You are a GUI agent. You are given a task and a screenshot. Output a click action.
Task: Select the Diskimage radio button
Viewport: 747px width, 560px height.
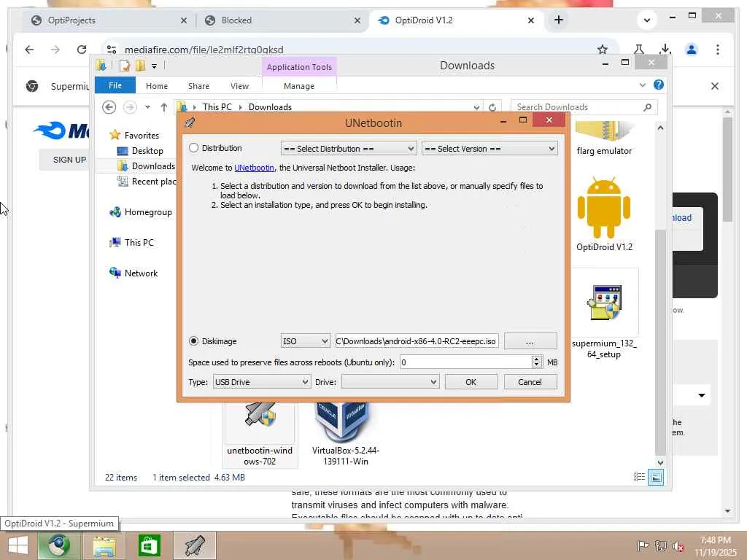(x=193, y=341)
